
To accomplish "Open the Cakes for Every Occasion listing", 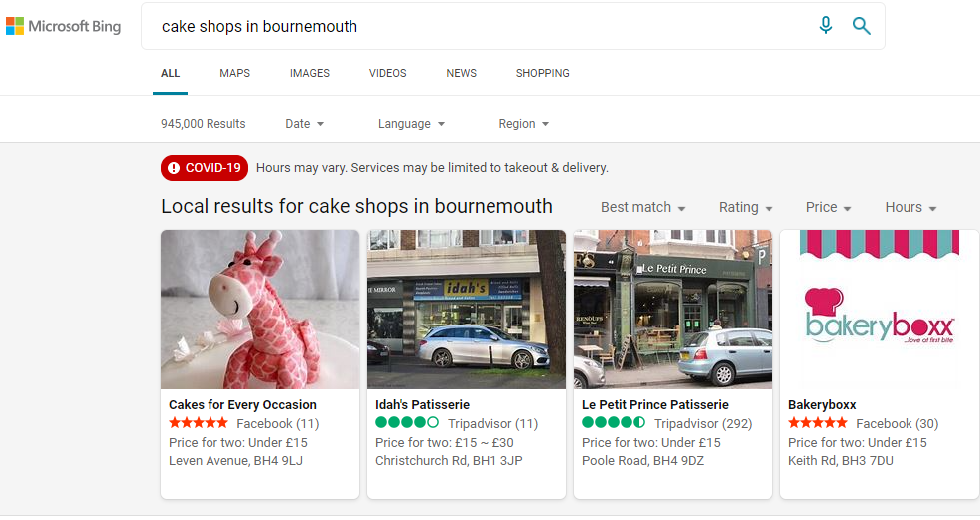I will click(x=242, y=404).
